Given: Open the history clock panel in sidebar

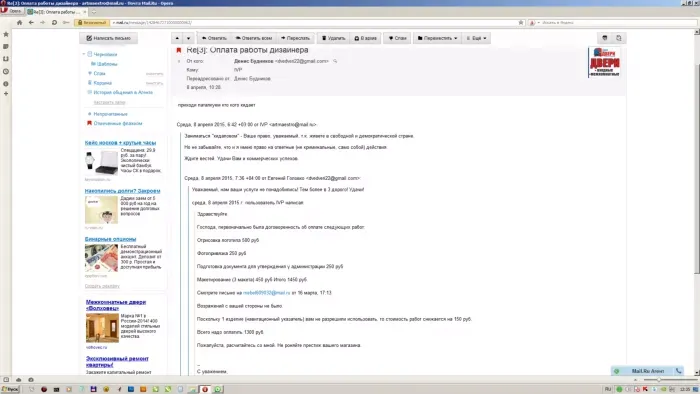Looking at the screenshot, I should click(6, 71).
